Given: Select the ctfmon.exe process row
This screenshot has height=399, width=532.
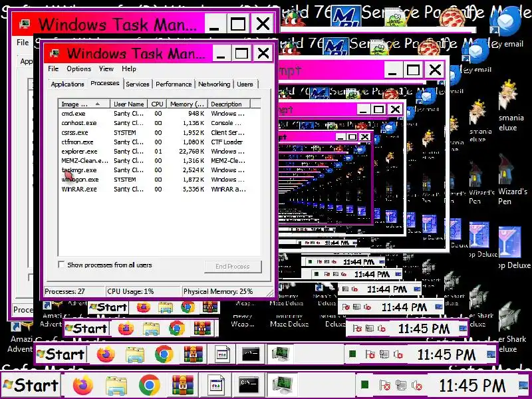Looking at the screenshot, I should tap(154, 142).
